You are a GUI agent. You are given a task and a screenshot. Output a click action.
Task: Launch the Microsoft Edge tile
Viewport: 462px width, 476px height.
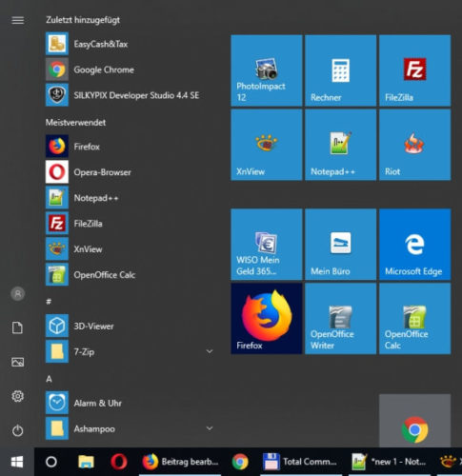[415, 245]
